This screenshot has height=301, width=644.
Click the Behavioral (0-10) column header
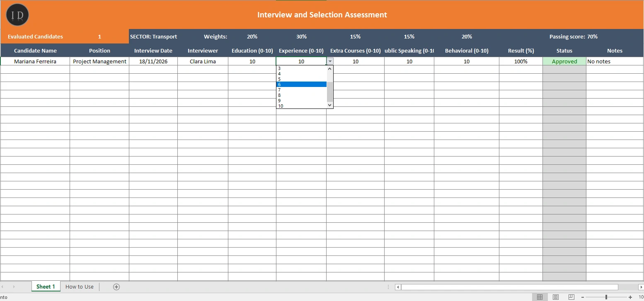click(467, 51)
